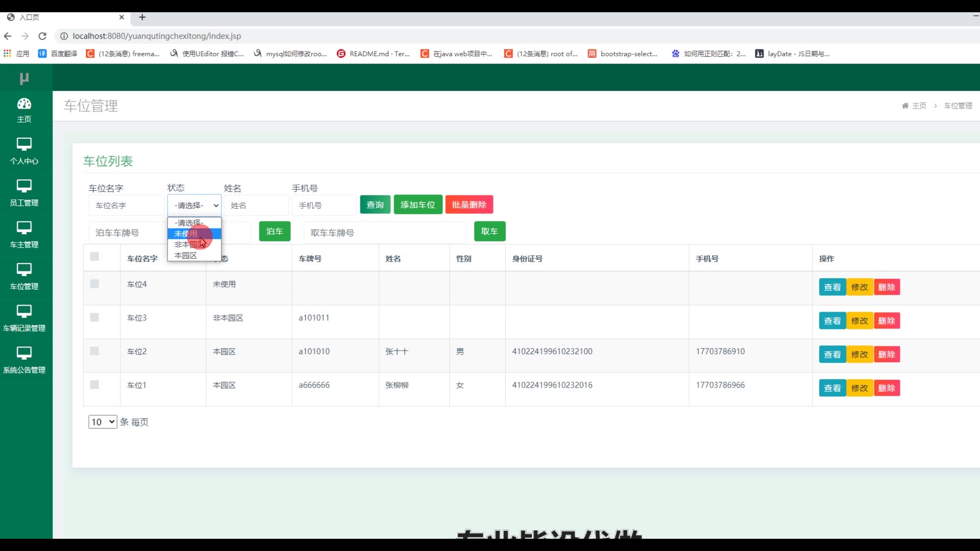The image size is (980, 551).
Task: Open 车主管理 sidebar icon
Action: pos(24,228)
